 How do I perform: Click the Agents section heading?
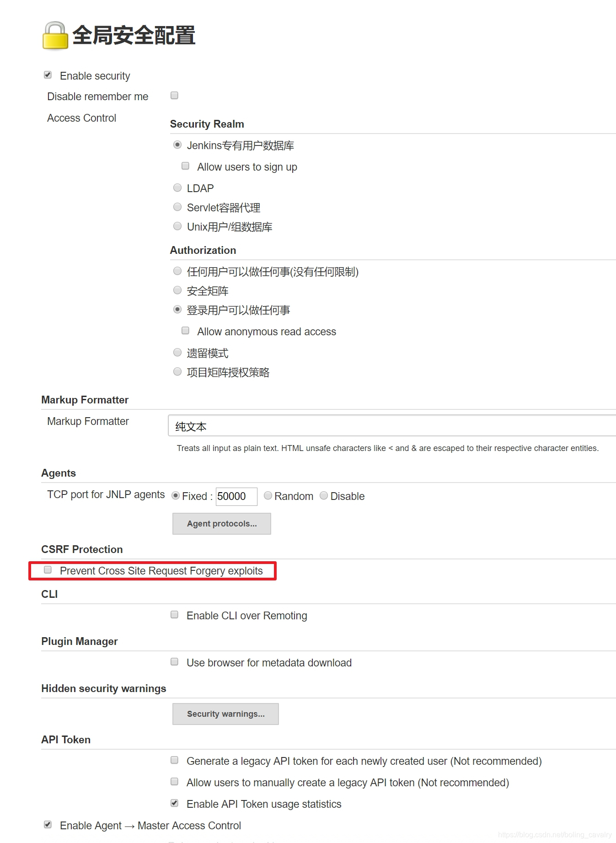click(x=59, y=473)
